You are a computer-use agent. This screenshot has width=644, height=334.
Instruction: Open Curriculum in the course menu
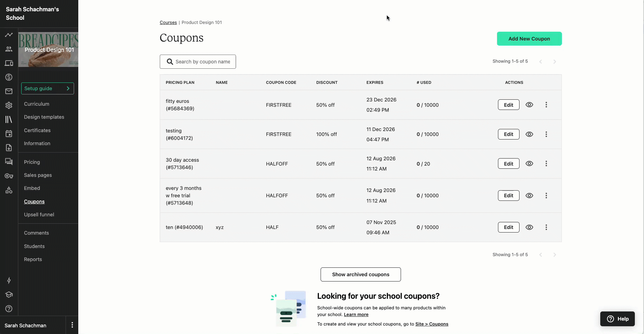(37, 104)
